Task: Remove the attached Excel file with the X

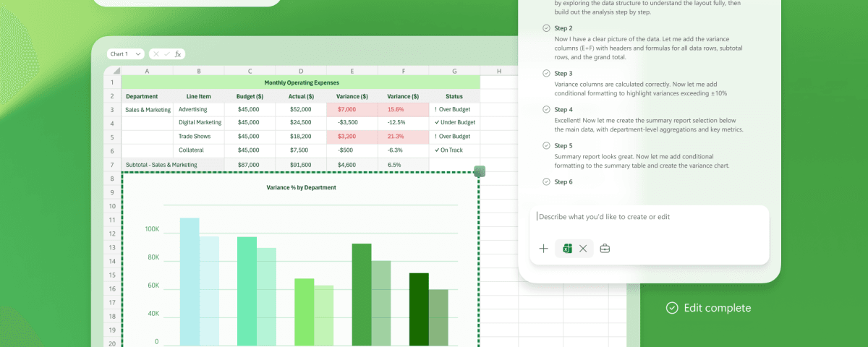Action: 583,249
